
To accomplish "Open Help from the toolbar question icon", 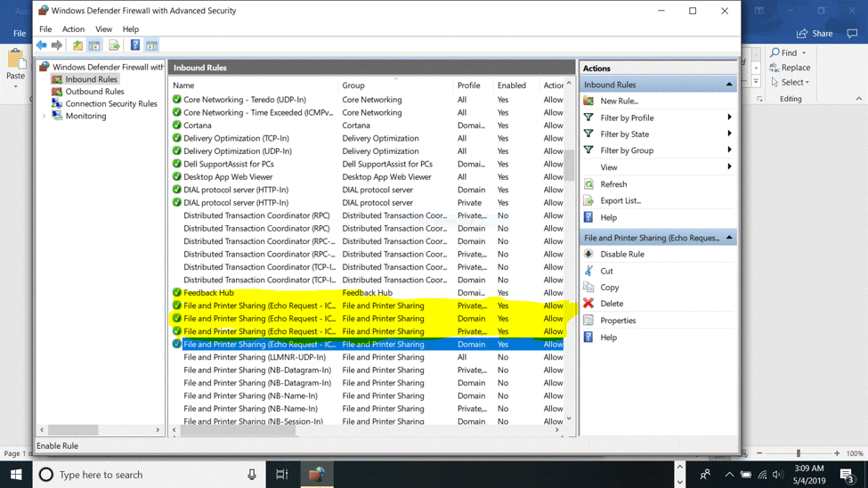I will [135, 45].
